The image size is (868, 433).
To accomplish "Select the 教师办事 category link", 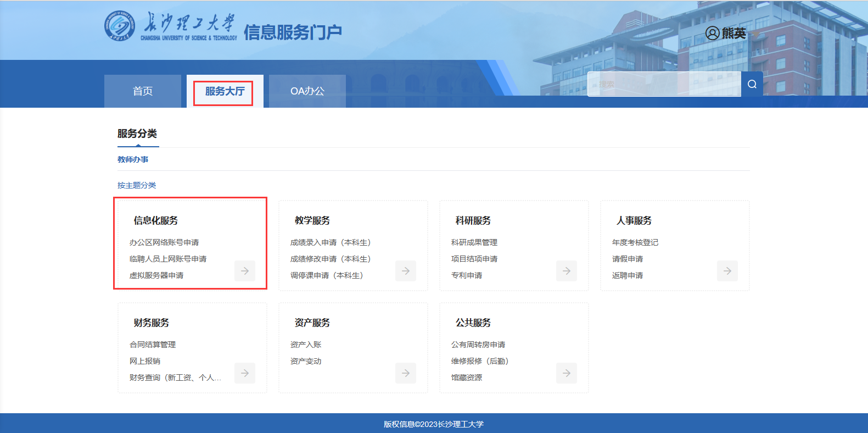I will point(133,159).
